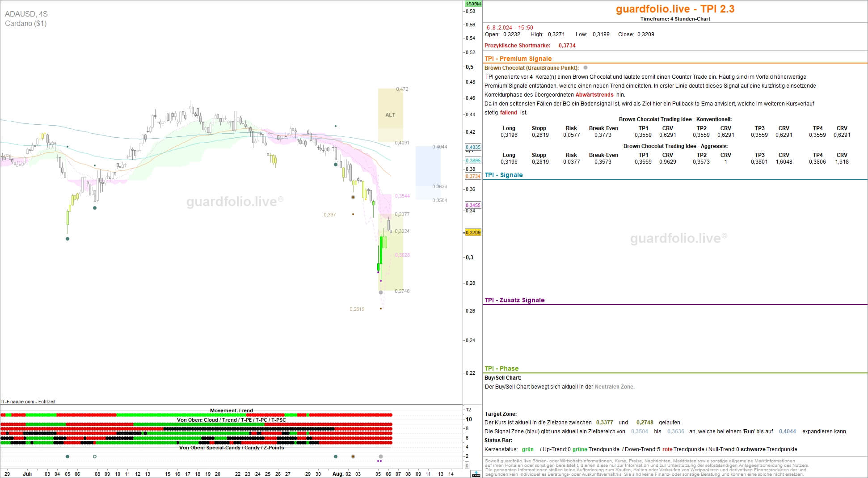Click the pink 0,3544 chart label
The height and width of the screenshot is (478, 868).
402,196
